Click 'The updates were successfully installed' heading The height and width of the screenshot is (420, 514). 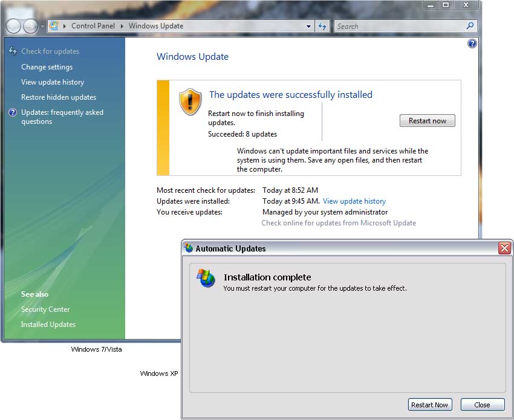tap(291, 95)
